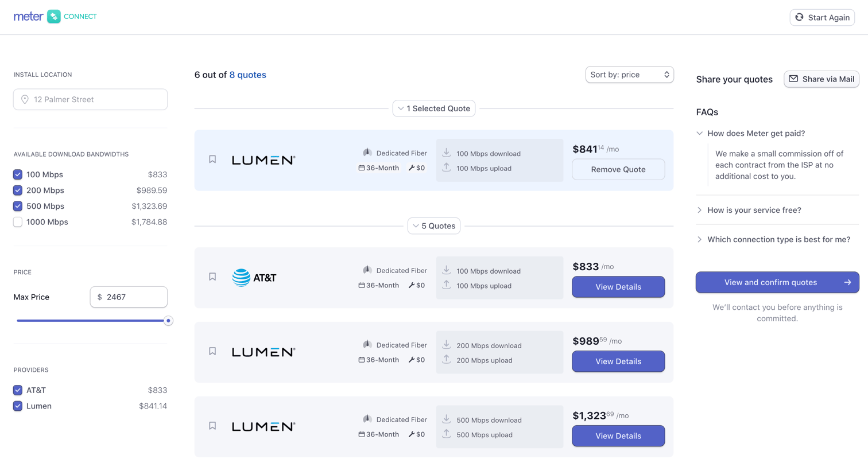Bookmark the AT&T 100 Mbps quote
Screen dimensions: 868x467
click(212, 277)
